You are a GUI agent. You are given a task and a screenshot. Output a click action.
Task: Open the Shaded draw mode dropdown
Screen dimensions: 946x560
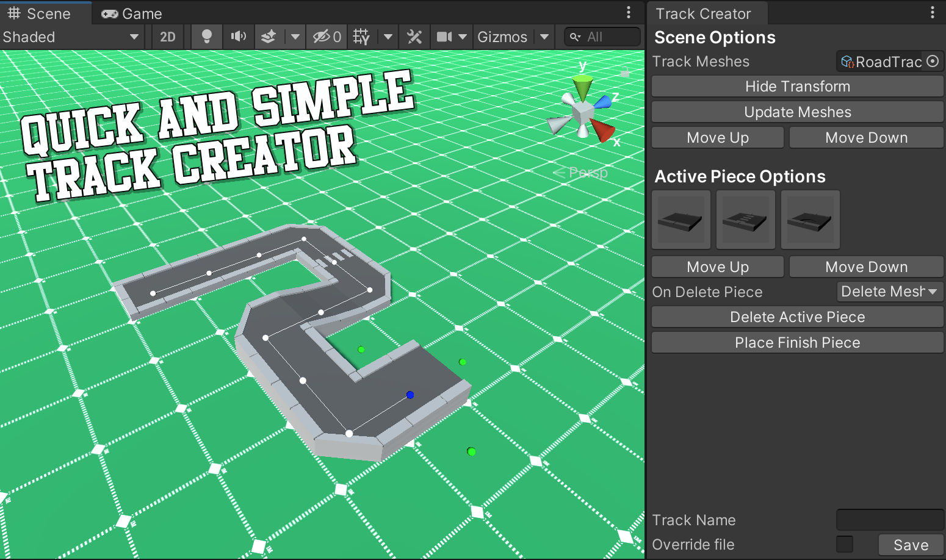click(x=71, y=37)
